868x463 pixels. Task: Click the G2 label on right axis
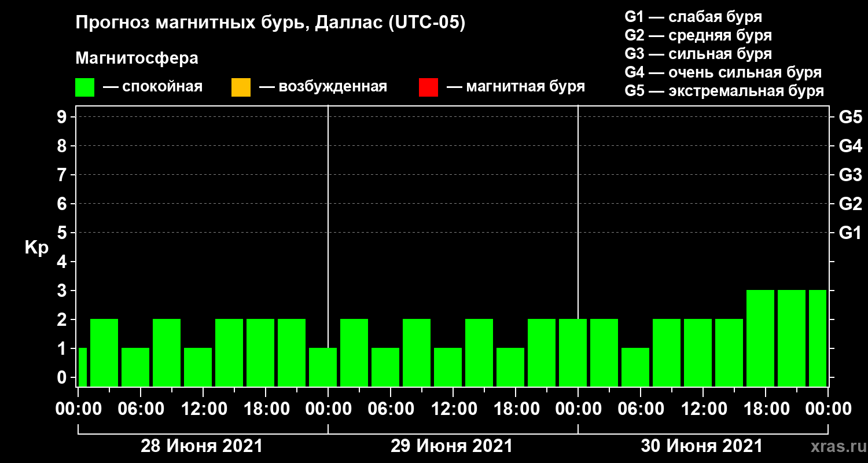850,204
